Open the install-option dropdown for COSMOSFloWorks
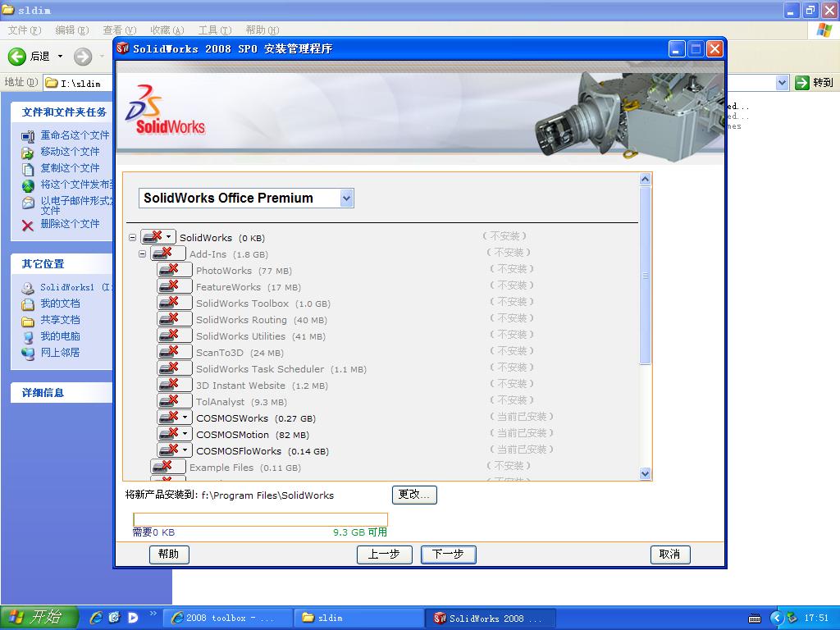This screenshot has height=630, width=840. pos(185,450)
